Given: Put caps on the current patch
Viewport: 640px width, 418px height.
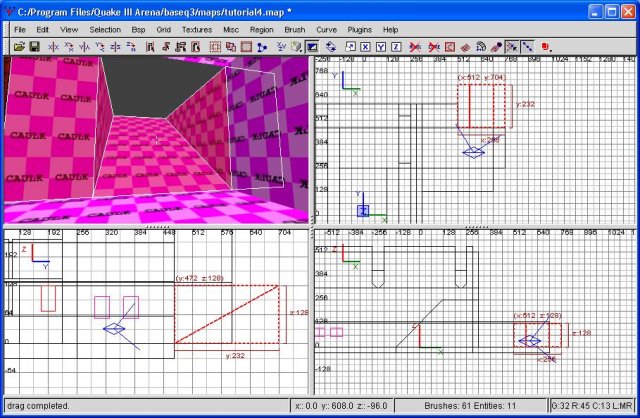Looking at the screenshot, I should [496, 47].
